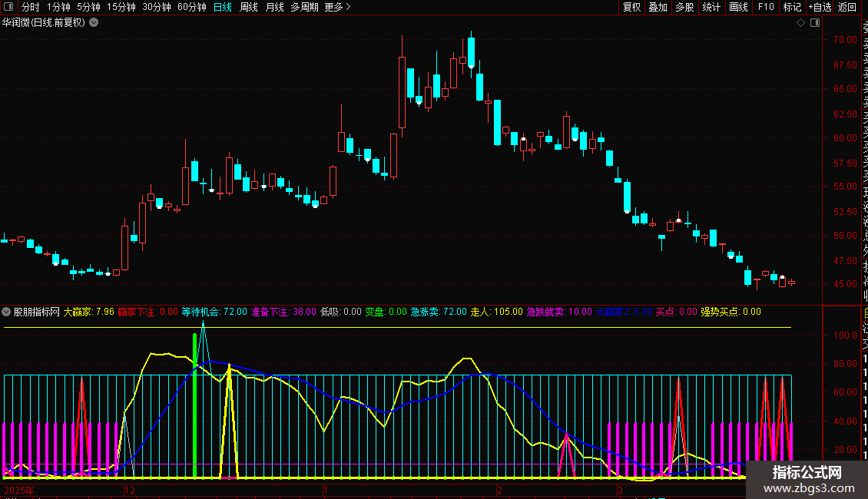Open 统计 statistics tool
Image resolution: width=868 pixels, height=499 pixels.
point(711,7)
